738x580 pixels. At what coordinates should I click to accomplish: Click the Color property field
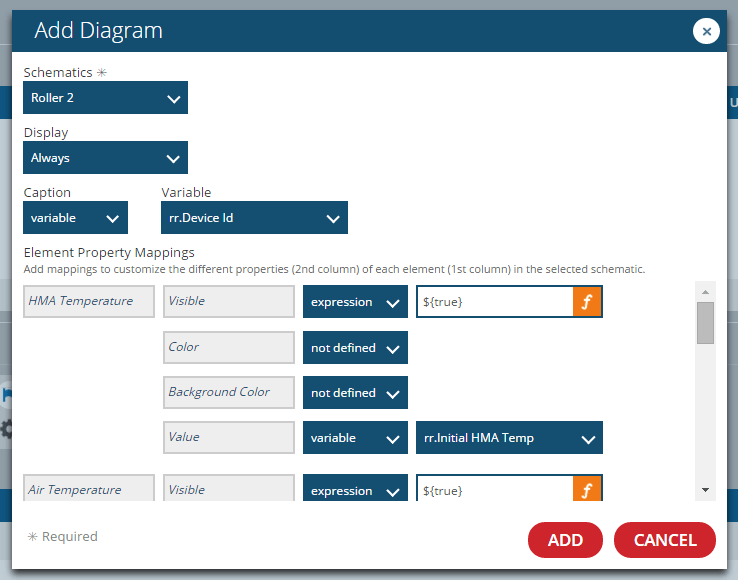pyautogui.click(x=229, y=347)
